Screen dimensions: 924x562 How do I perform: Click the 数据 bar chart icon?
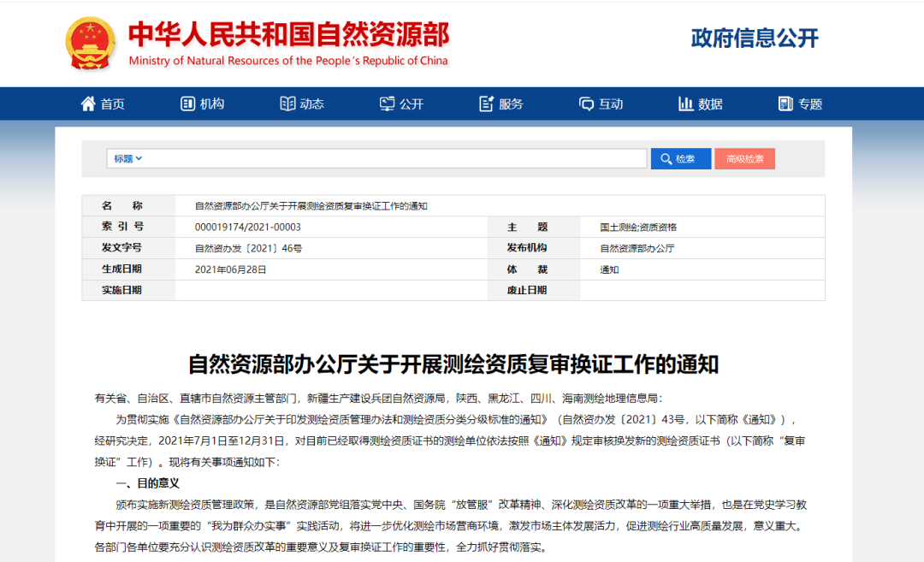point(685,104)
